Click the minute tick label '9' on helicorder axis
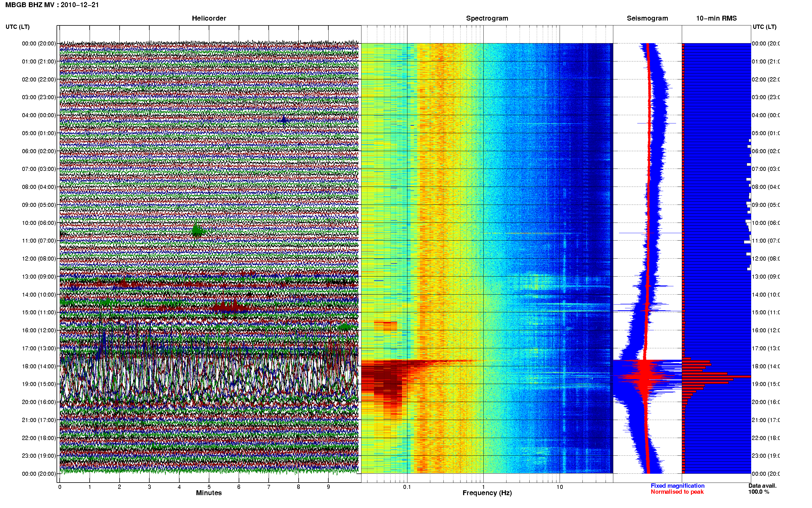The height and width of the screenshot is (508, 812). (x=328, y=487)
